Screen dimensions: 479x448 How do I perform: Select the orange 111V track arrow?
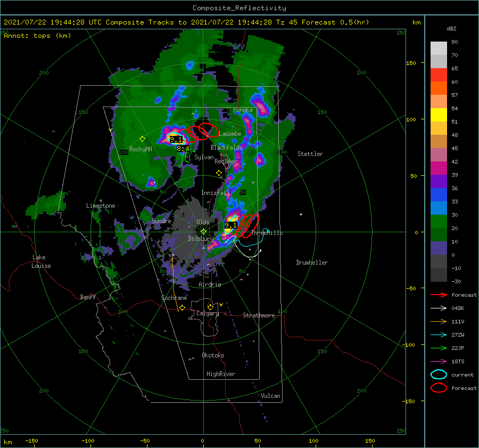[439, 321]
